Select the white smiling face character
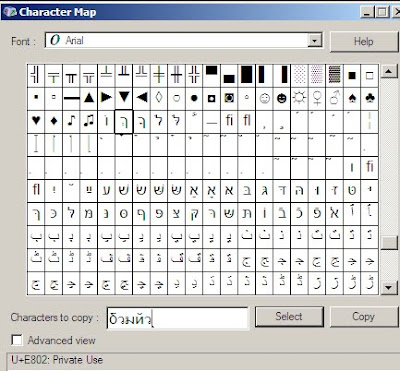This screenshot has height=371, width=400. click(264, 98)
